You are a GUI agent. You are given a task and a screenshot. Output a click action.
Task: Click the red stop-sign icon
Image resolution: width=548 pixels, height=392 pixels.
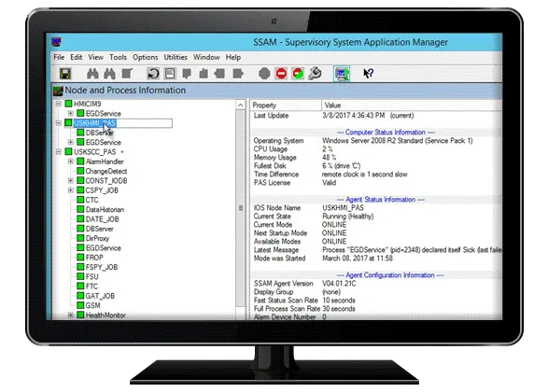click(x=281, y=74)
